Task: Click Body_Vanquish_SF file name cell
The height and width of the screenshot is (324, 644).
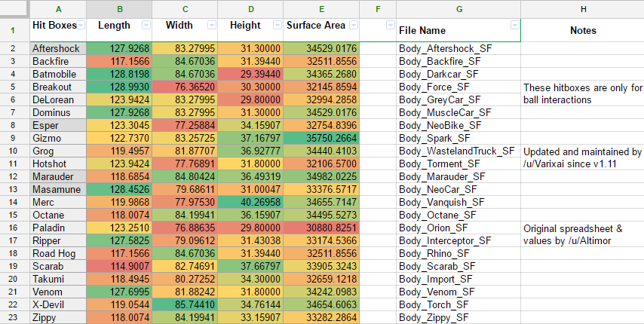Action: pos(458,202)
